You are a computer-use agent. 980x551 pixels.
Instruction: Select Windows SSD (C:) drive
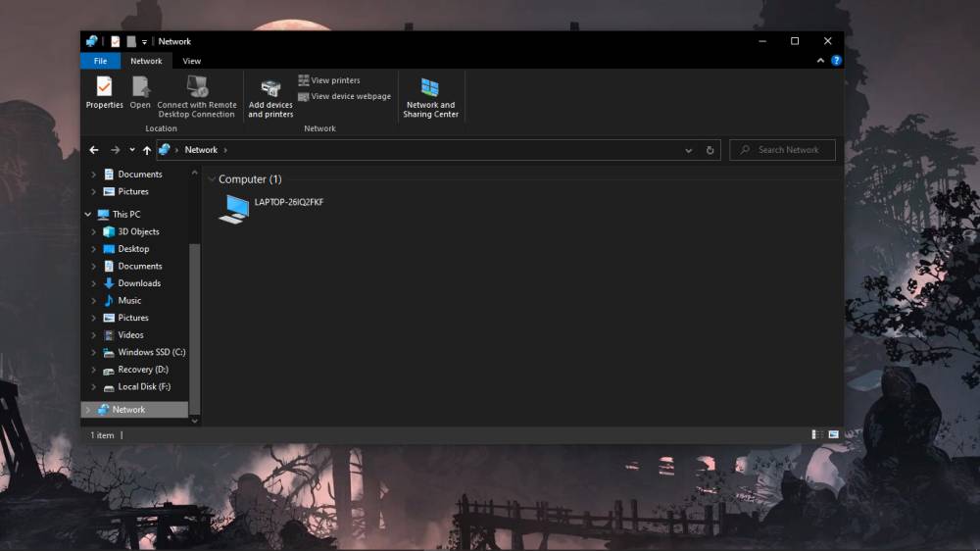click(151, 352)
